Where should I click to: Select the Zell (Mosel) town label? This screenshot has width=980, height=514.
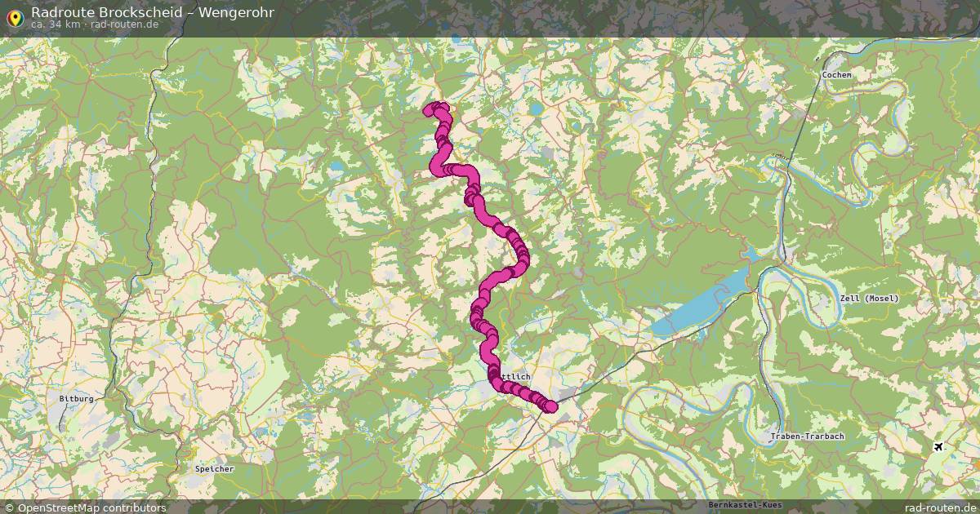tap(869, 298)
